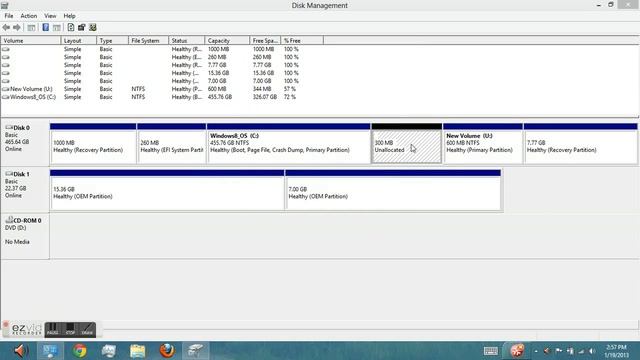The image size is (640, 360).
Task: Select the 300 MB Unallocated space block
Action: pyautogui.click(x=407, y=144)
